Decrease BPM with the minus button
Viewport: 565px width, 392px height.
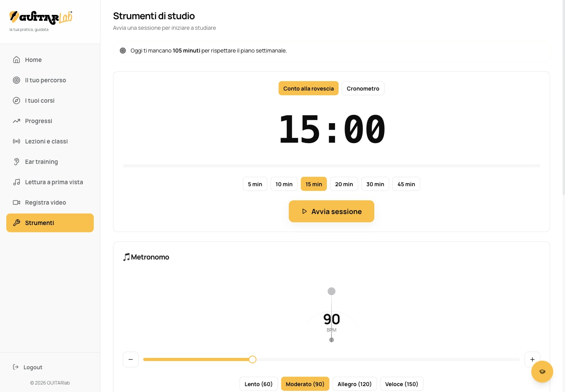[x=131, y=359]
